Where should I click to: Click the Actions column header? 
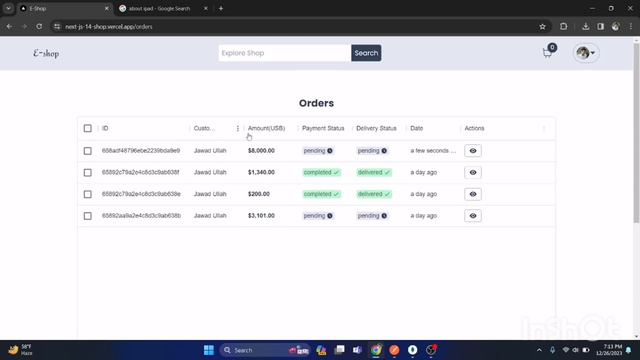[x=474, y=128]
